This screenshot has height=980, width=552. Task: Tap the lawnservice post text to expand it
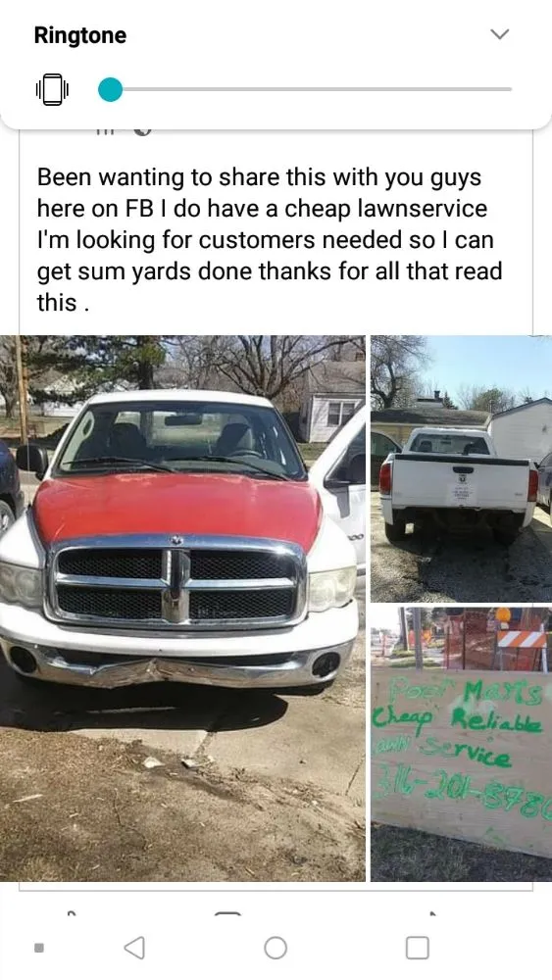(x=270, y=240)
